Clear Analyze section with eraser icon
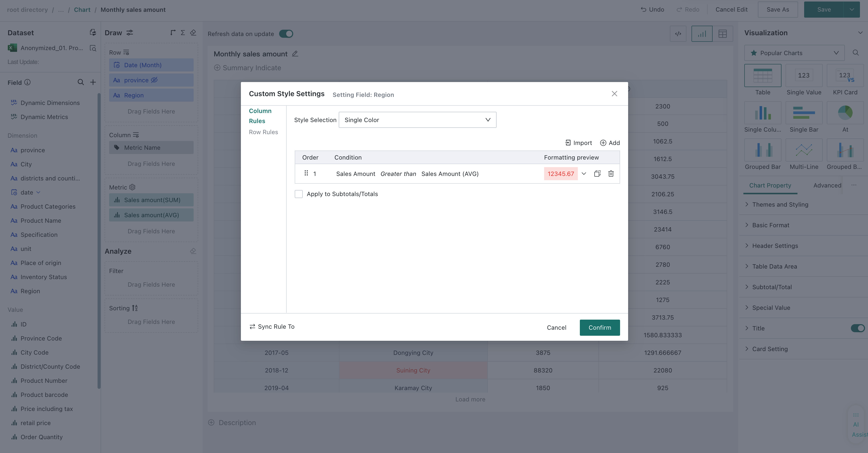The width and height of the screenshot is (868, 453). [x=193, y=251]
